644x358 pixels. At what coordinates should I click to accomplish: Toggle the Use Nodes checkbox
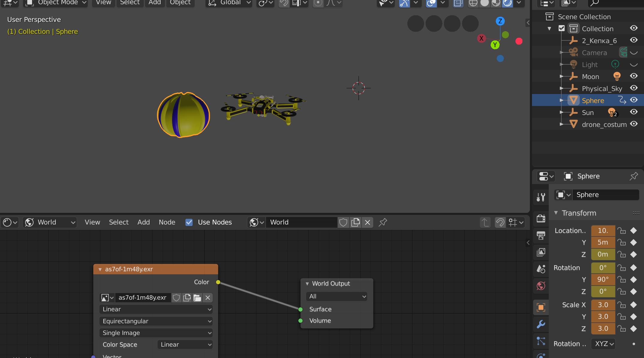[x=189, y=222]
